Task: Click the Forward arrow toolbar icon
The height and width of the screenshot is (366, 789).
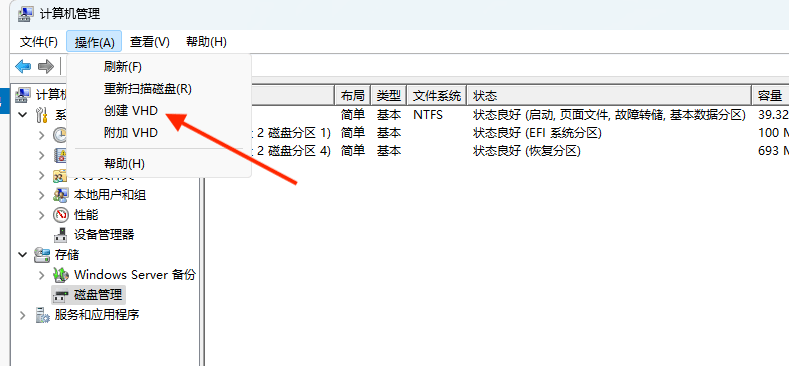Action: pyautogui.click(x=46, y=66)
